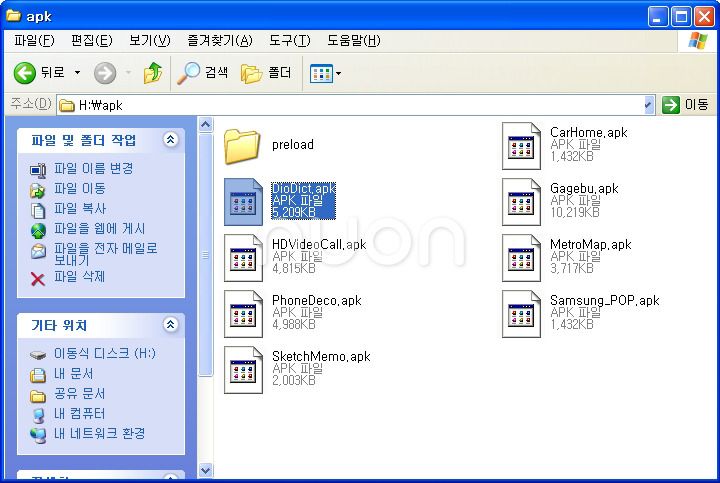Click the 파일 복사 copy link
Viewport: 720px width, 483px height.
point(79,208)
